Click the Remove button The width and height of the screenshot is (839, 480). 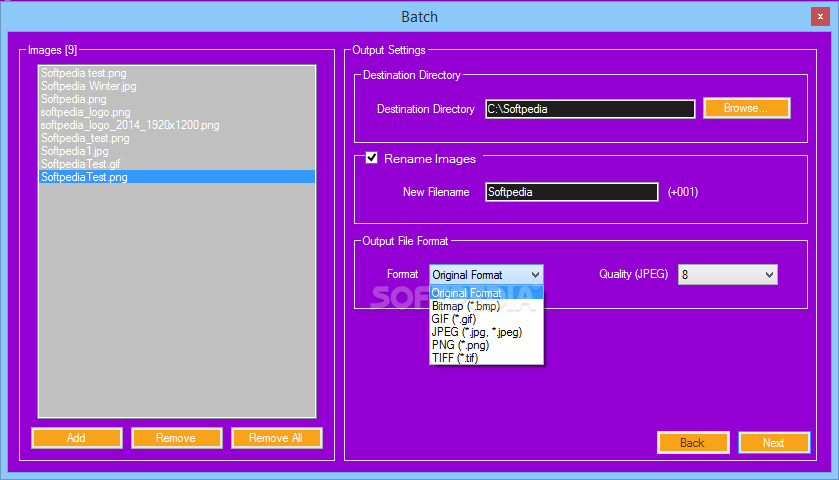coord(177,438)
